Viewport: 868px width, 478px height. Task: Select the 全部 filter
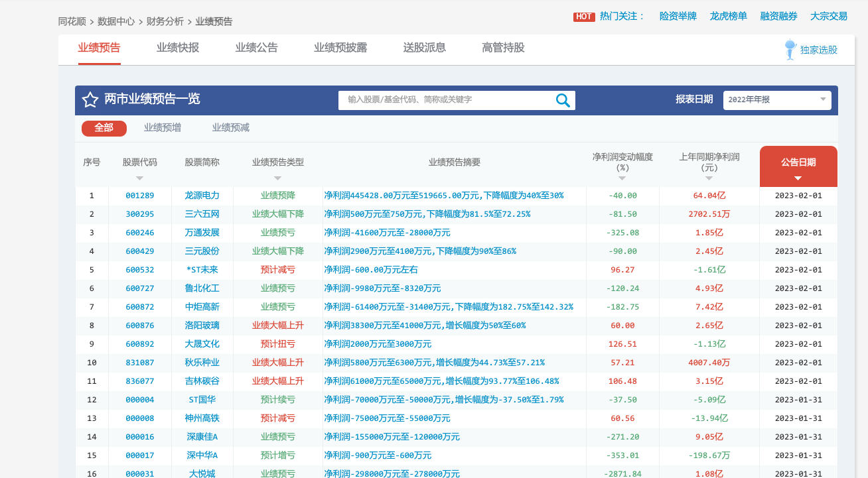pos(104,128)
